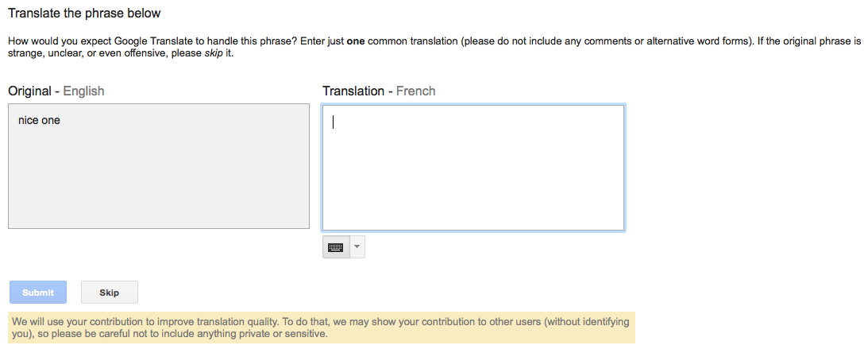Click the 'Translate the phrase below' heading
Viewport: 868px width, 353px height.
pos(84,13)
